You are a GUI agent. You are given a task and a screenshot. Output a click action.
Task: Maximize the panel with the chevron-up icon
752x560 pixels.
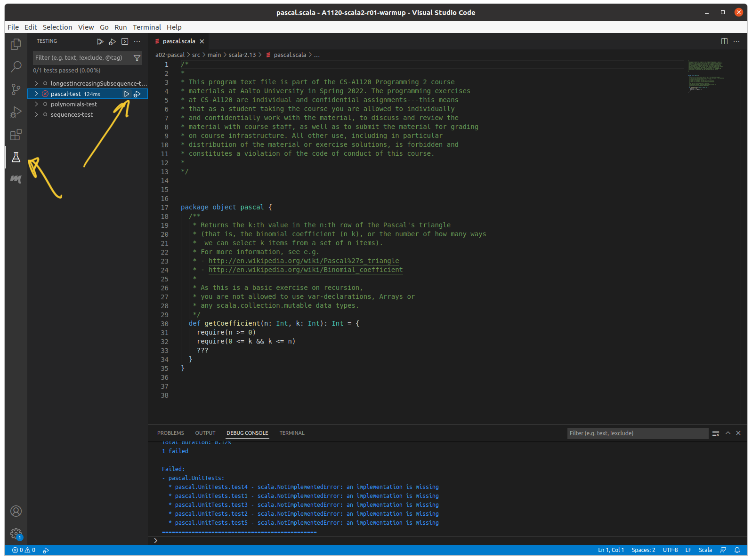pyautogui.click(x=728, y=433)
